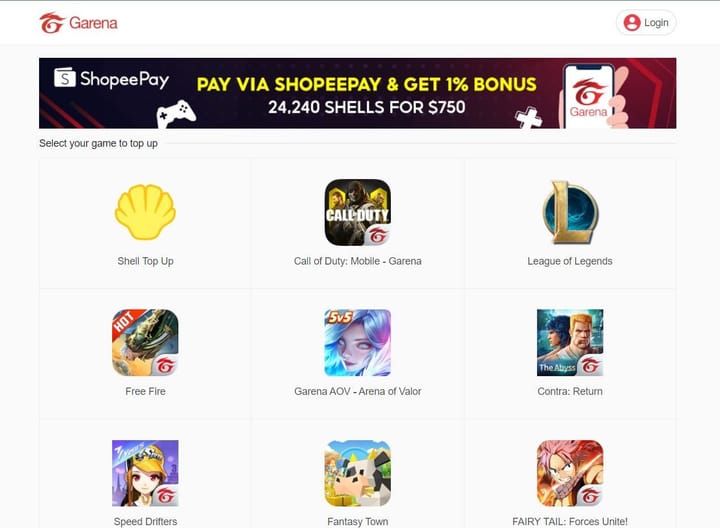
Task: Click the red user avatar beside Login
Action: 632,22
